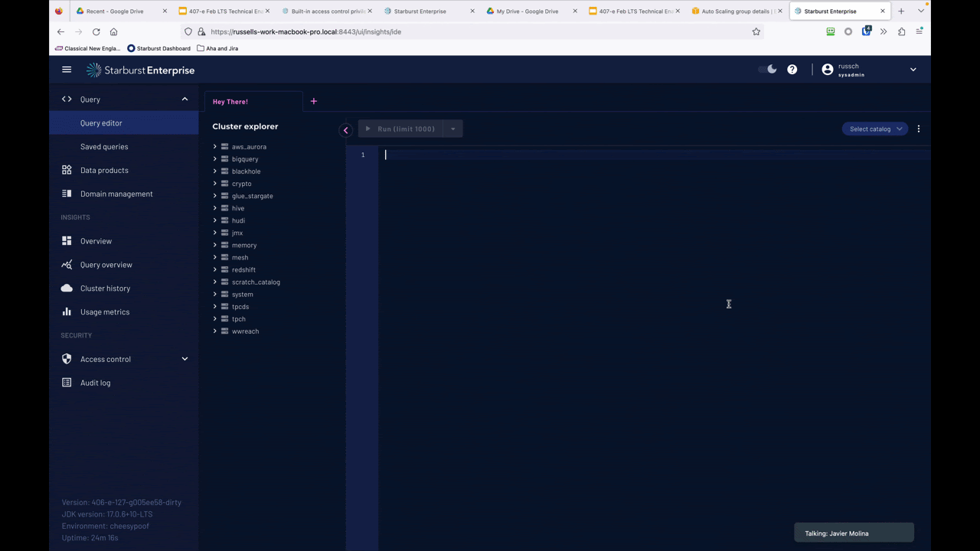Click the Access control shield icon

(67, 359)
